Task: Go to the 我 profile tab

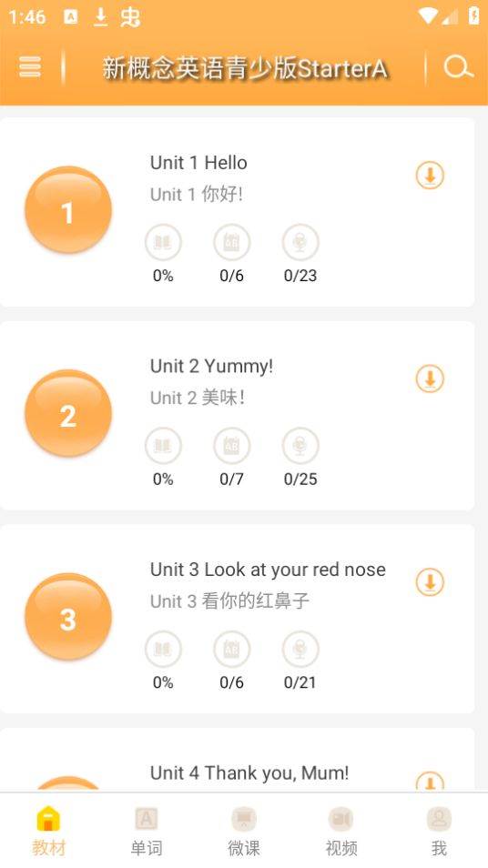Action: (439, 832)
